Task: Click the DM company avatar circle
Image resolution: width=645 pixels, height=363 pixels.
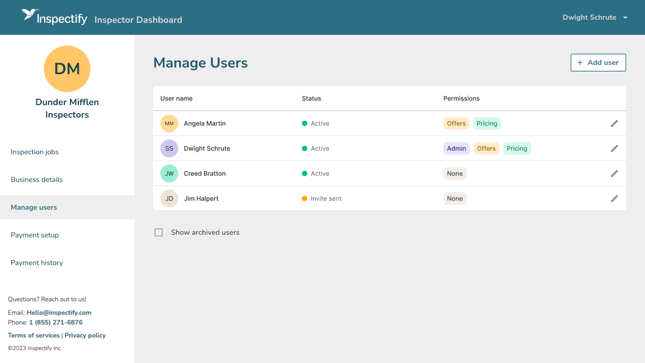Action: [x=67, y=69]
